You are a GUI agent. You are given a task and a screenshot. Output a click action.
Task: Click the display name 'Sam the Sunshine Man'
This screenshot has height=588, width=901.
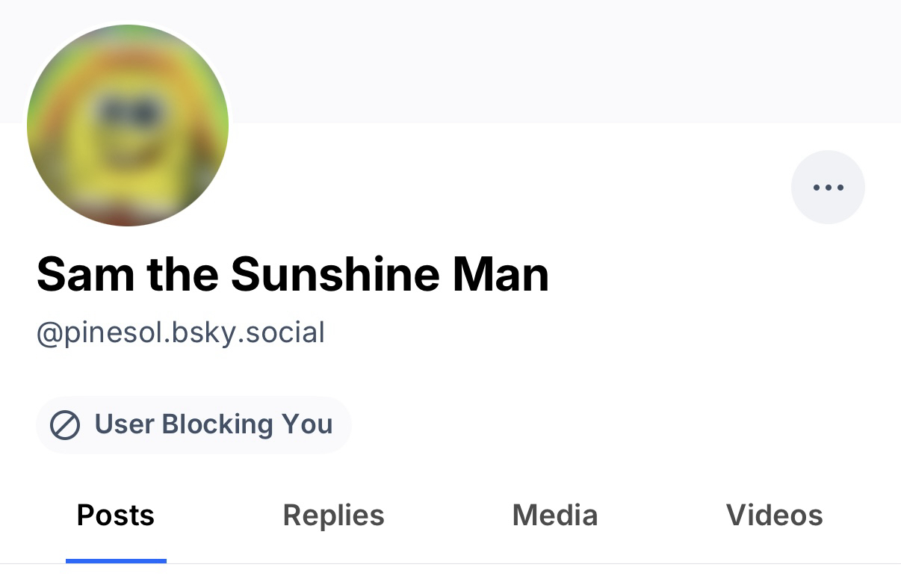[x=293, y=274]
